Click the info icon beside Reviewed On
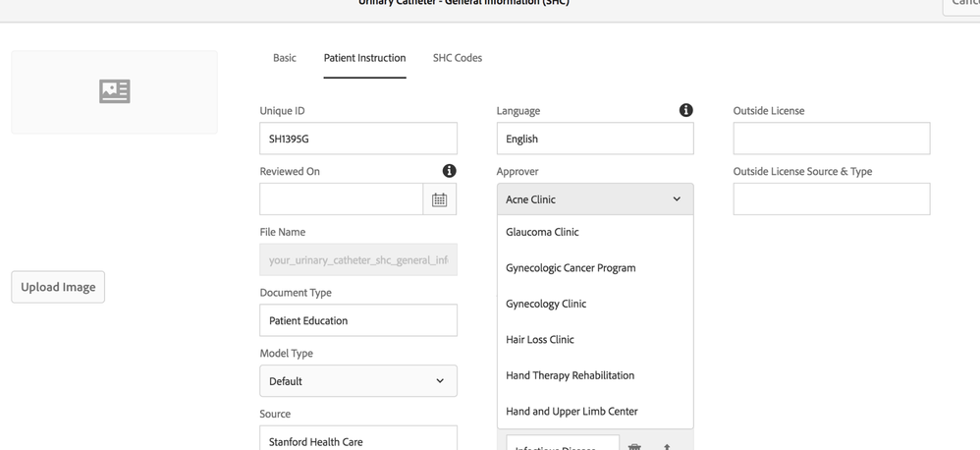980x450 pixels. point(449,171)
